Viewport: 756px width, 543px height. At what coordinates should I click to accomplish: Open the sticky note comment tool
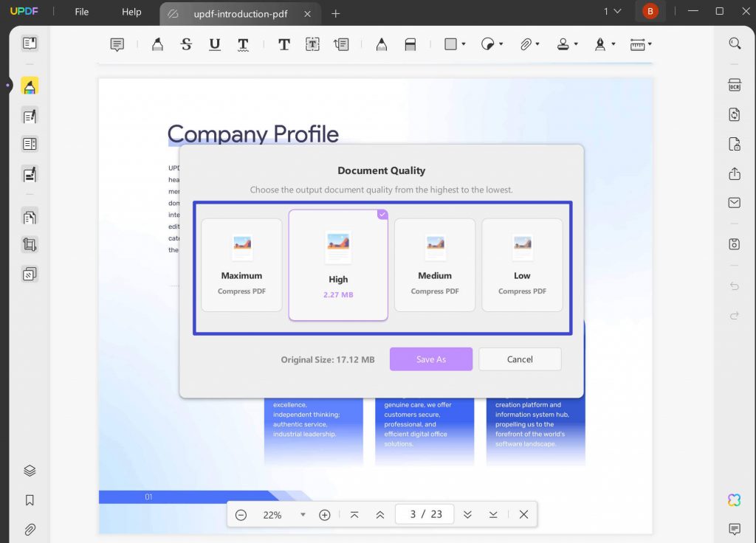[117, 44]
